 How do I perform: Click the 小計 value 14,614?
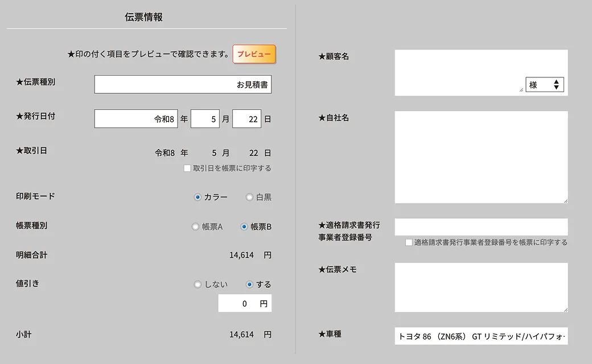[x=241, y=334]
